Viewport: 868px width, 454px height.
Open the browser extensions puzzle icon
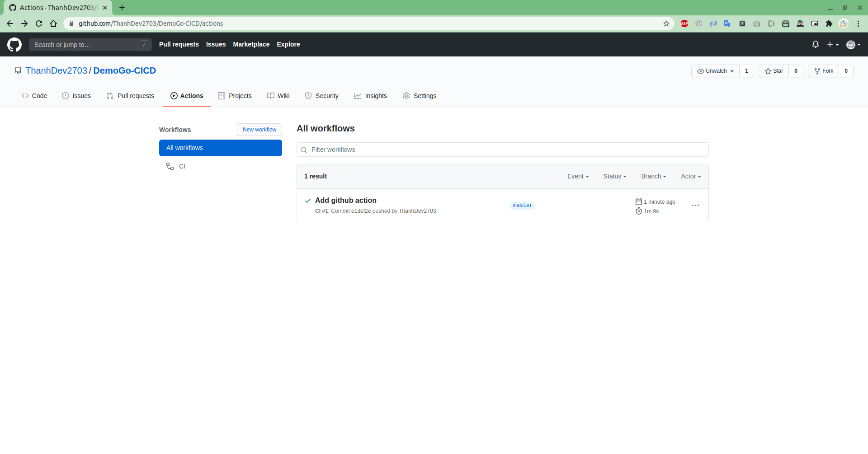tap(829, 23)
